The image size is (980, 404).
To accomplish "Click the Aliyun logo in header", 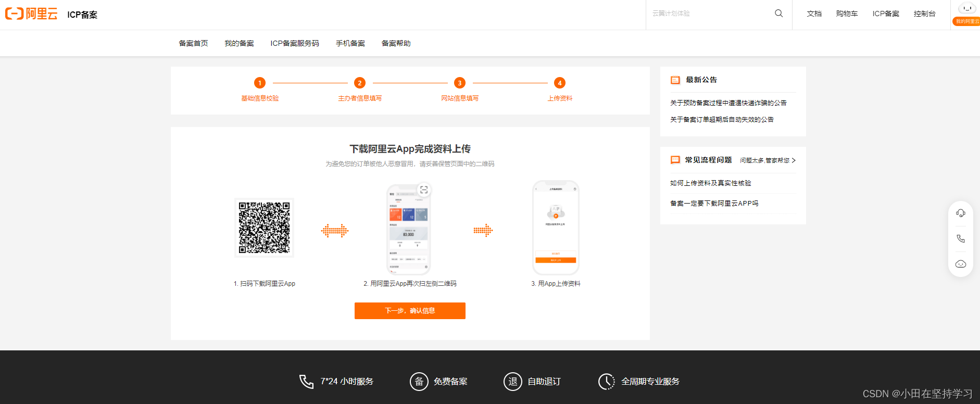I will tap(31, 14).
